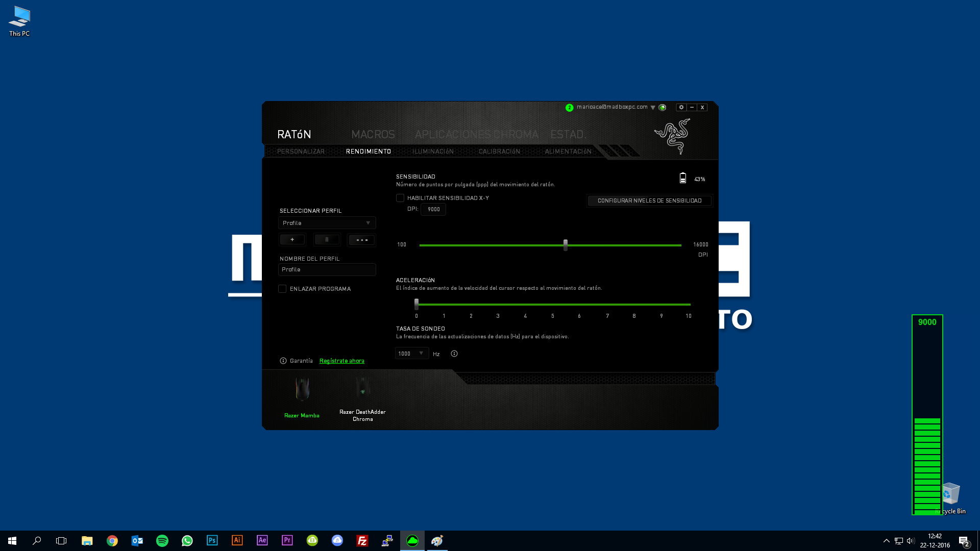The height and width of the screenshot is (551, 980).
Task: Expand the Seleccionar Perfil dropdown
Action: point(327,223)
